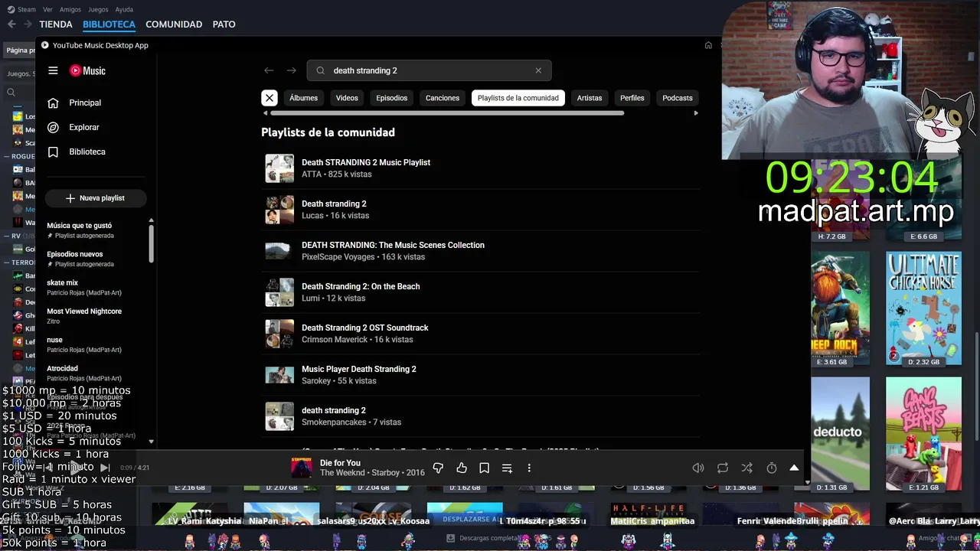This screenshot has width=980, height=551.
Task: Toggle repeat mode in player bar
Action: pyautogui.click(x=723, y=468)
